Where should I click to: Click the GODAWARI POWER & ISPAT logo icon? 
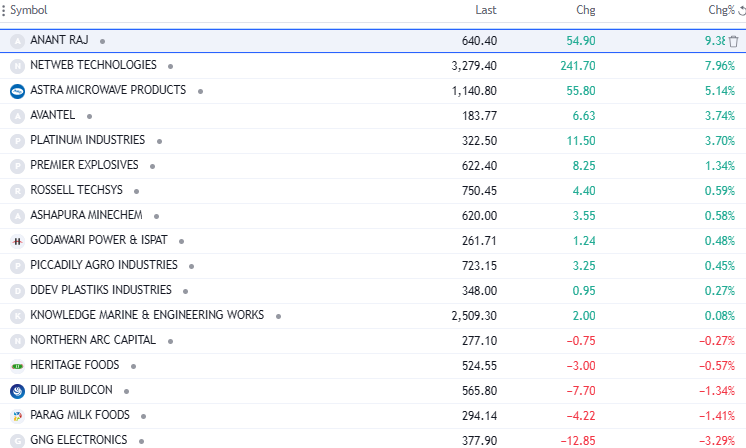(17, 241)
